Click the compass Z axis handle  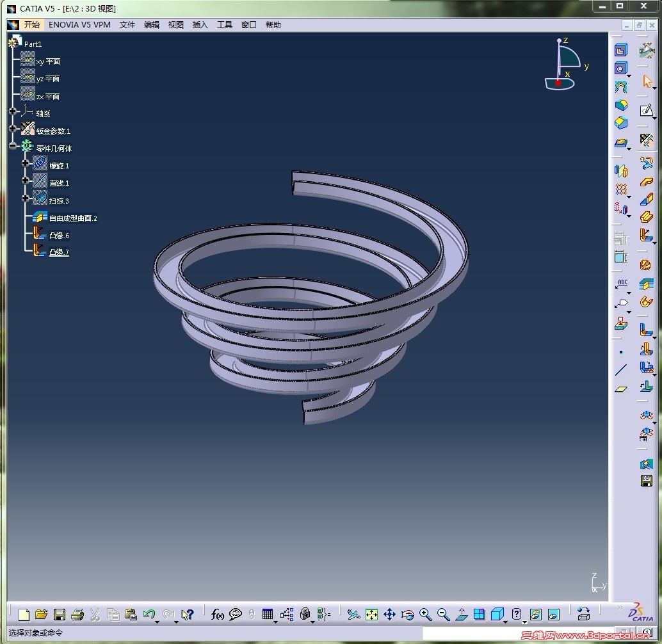tap(559, 41)
